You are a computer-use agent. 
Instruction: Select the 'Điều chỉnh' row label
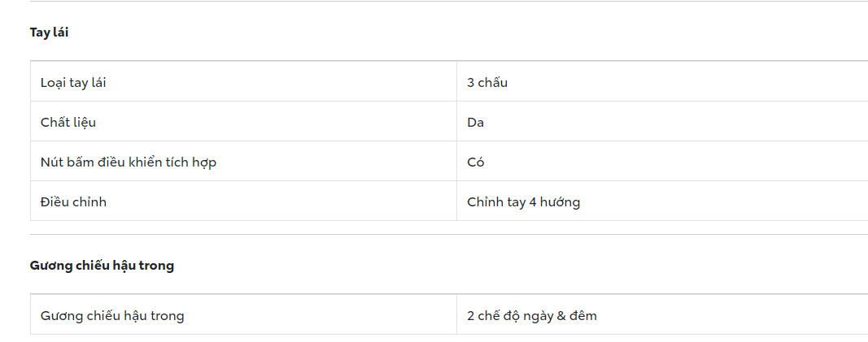[73, 201]
